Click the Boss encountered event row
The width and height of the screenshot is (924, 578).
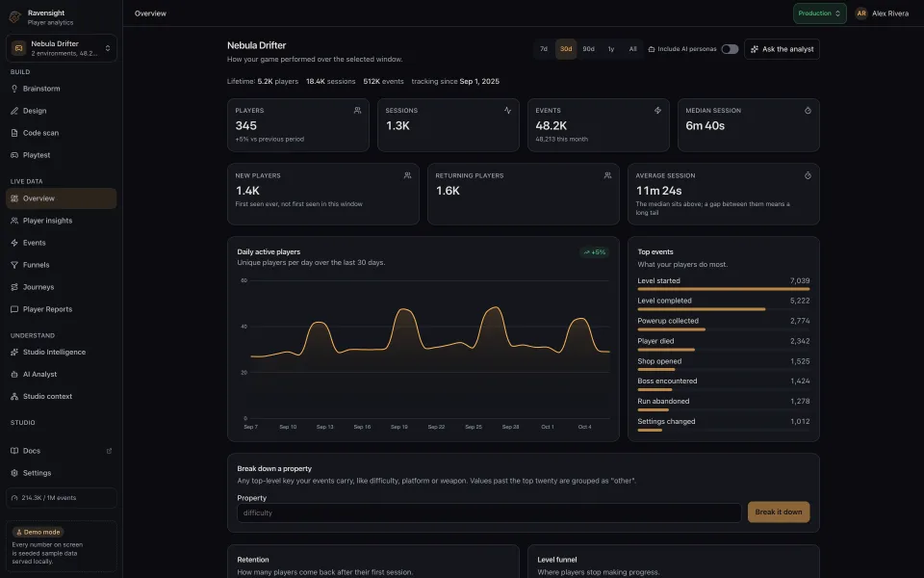coord(724,384)
